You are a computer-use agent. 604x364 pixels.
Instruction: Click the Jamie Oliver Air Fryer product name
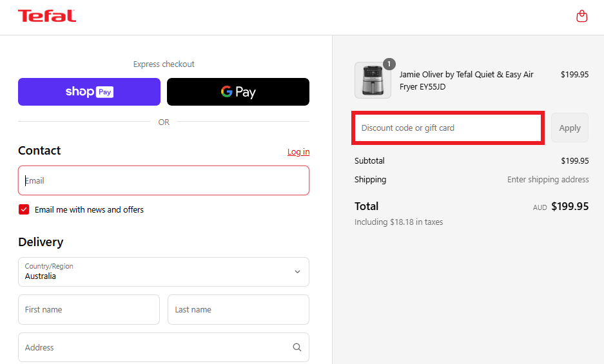(467, 81)
